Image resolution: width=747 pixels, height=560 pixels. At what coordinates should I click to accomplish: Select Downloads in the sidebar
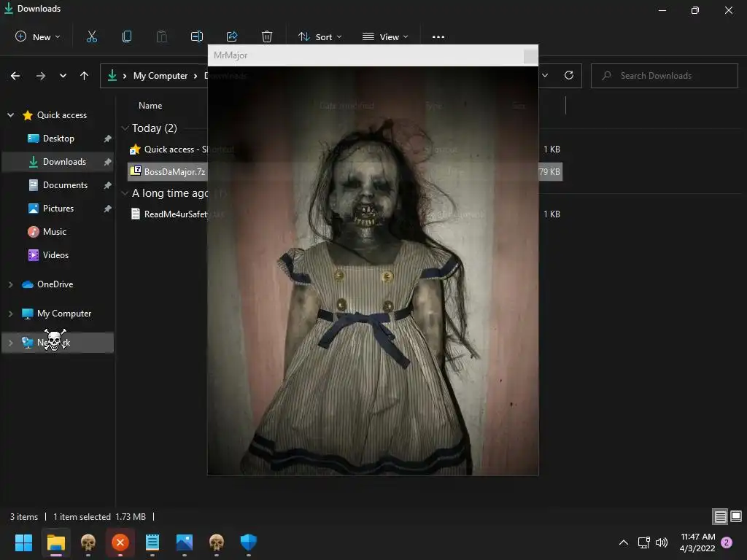click(x=58, y=162)
